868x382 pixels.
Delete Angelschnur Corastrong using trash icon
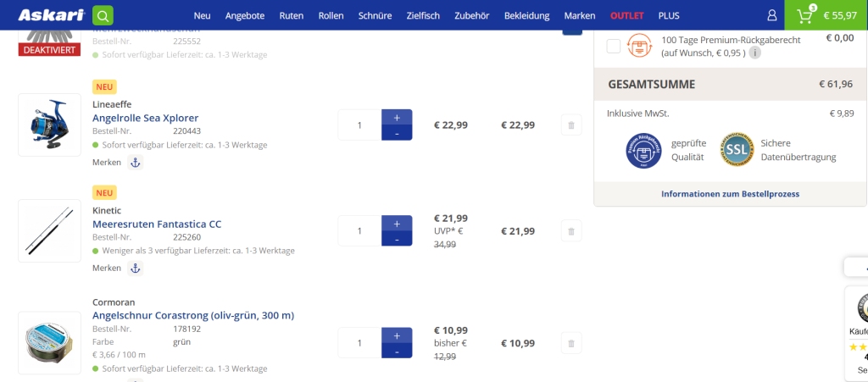[x=571, y=343]
